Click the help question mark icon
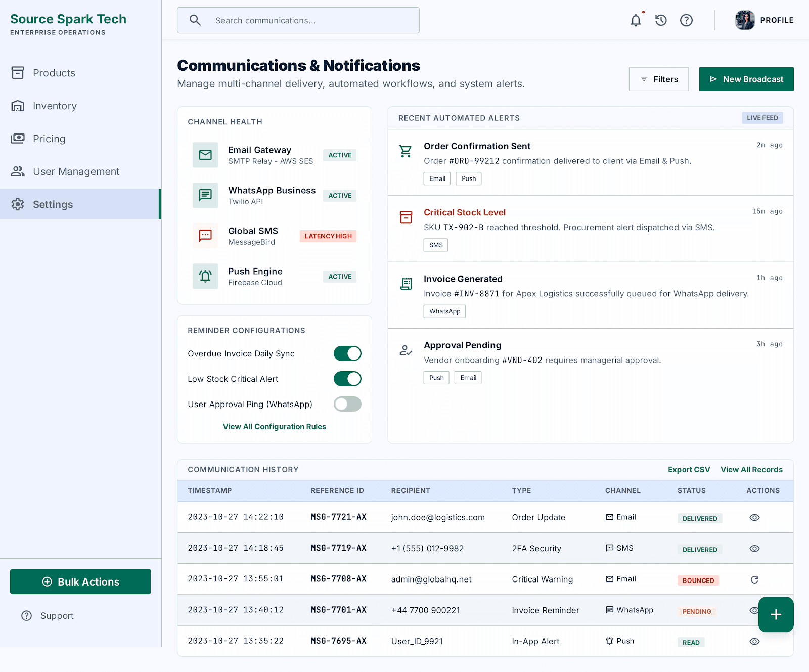 (x=686, y=20)
